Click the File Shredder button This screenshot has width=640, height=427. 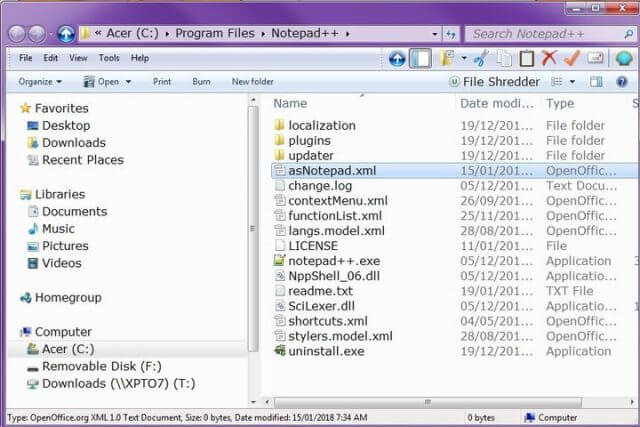(x=494, y=82)
